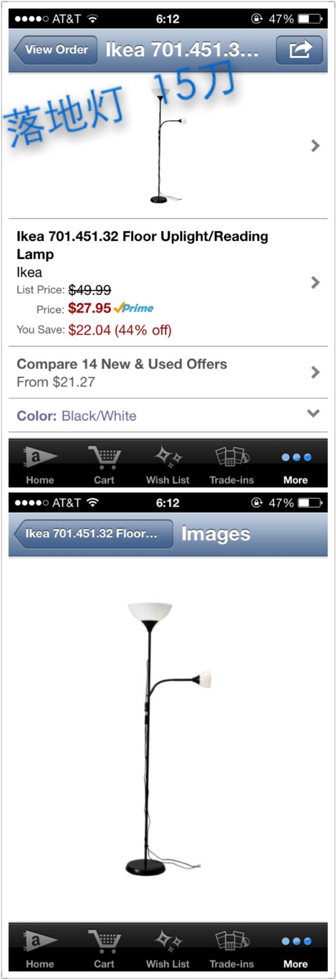Open Compare 14 New & Used Offers chevron
The image size is (336, 980).
click(x=315, y=372)
